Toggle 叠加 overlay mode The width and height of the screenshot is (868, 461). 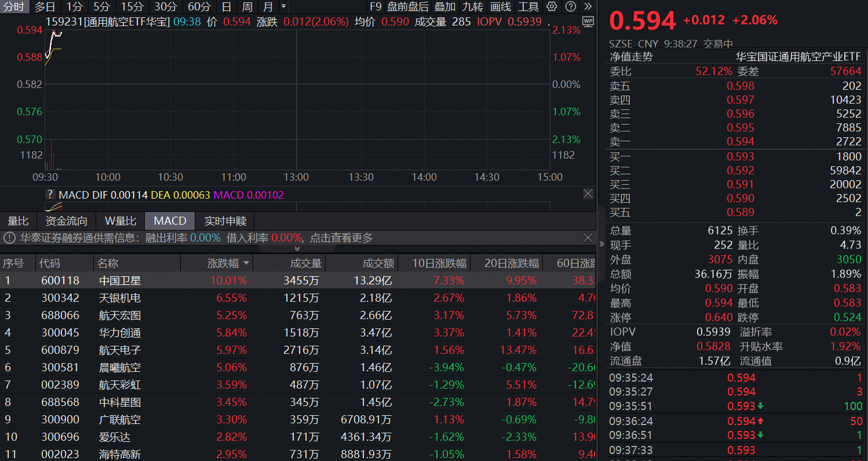coord(445,7)
